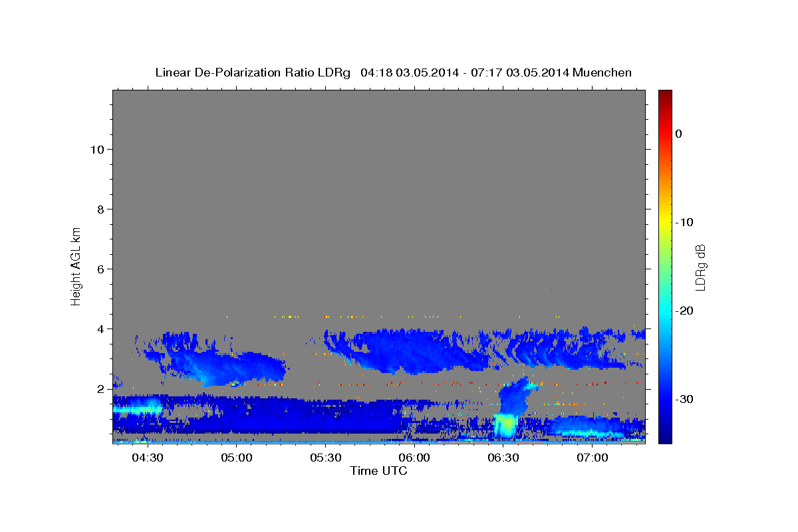The width and height of the screenshot is (798, 532).
Task: Click the 04:30 time tick label
Action: (148, 458)
